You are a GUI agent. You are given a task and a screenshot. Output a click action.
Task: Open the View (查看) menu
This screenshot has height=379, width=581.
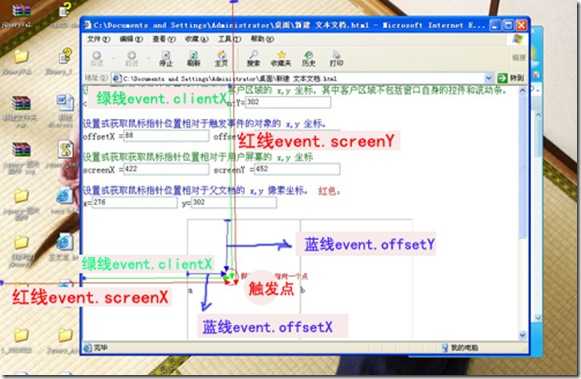click(163, 39)
